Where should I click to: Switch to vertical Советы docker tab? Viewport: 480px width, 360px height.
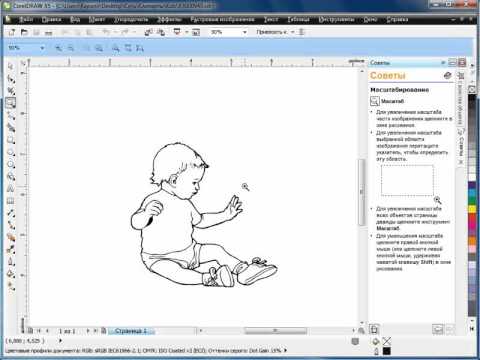461,146
